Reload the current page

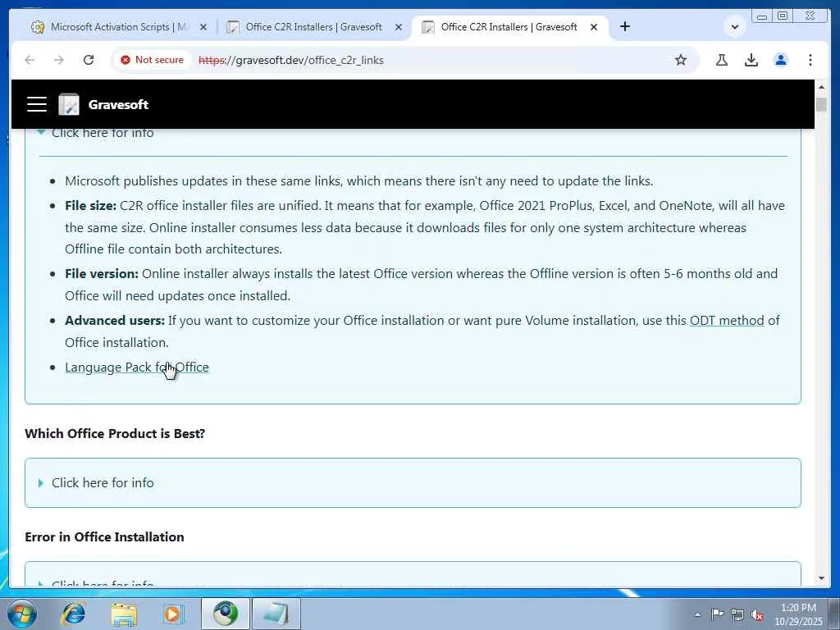[89, 60]
